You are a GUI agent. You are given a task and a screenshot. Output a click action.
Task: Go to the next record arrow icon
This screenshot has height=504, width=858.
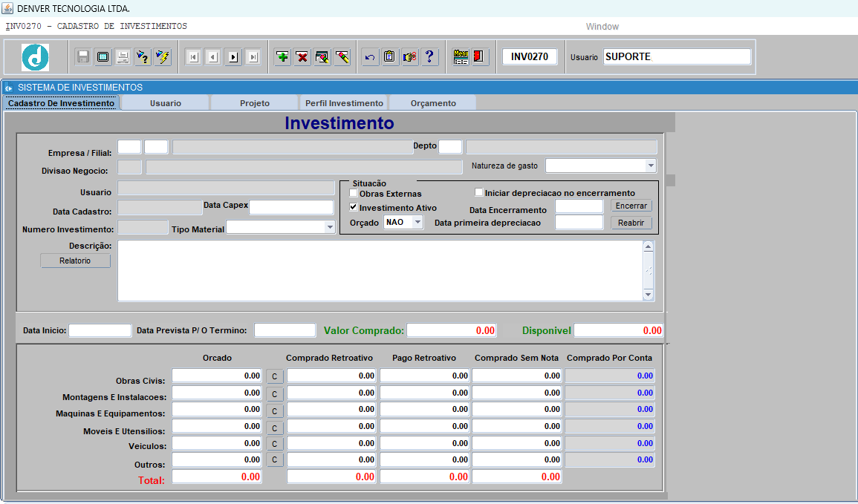tap(233, 57)
